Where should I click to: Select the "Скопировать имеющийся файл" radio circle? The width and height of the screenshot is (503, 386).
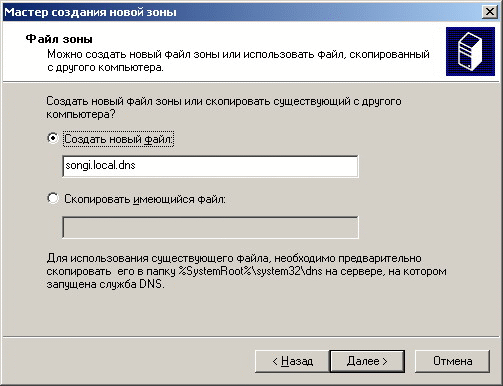click(53, 198)
